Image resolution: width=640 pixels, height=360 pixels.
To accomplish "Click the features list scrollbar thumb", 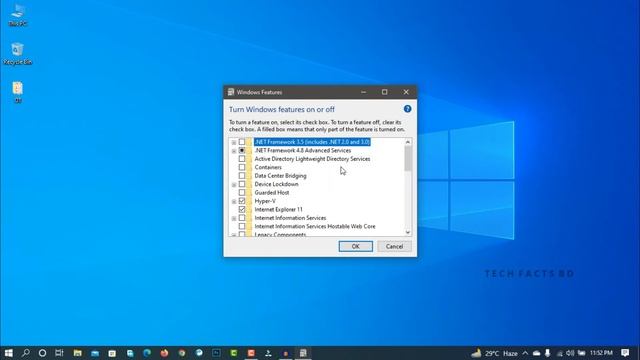I will tap(408, 158).
